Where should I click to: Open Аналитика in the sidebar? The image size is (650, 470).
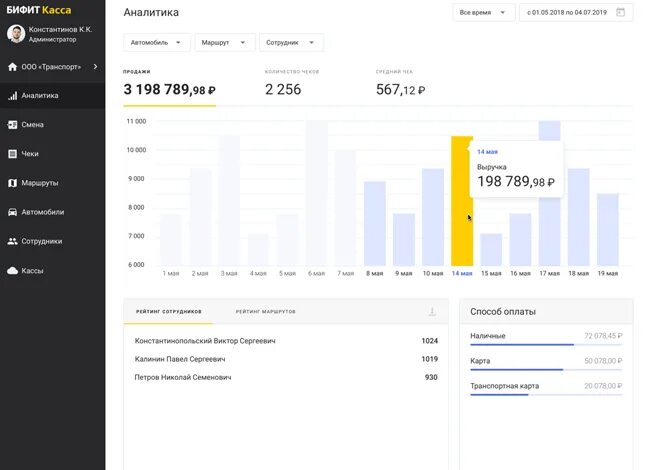tap(53, 96)
